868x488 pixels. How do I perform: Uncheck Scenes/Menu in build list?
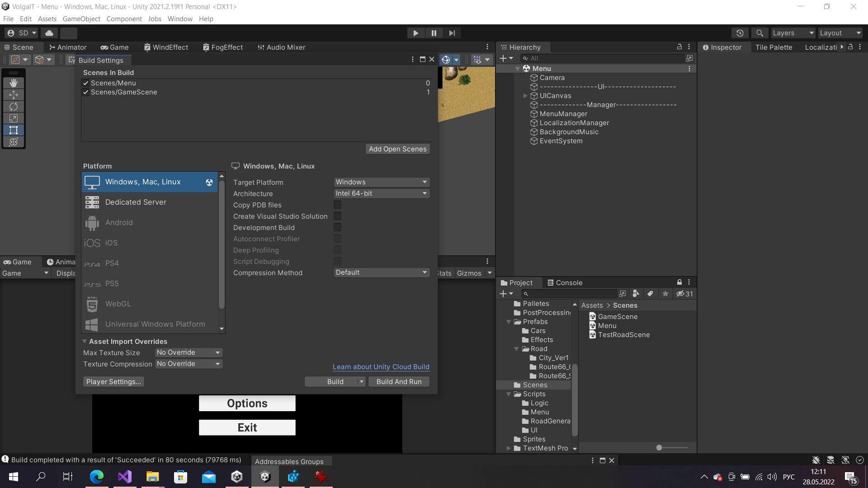(x=86, y=83)
